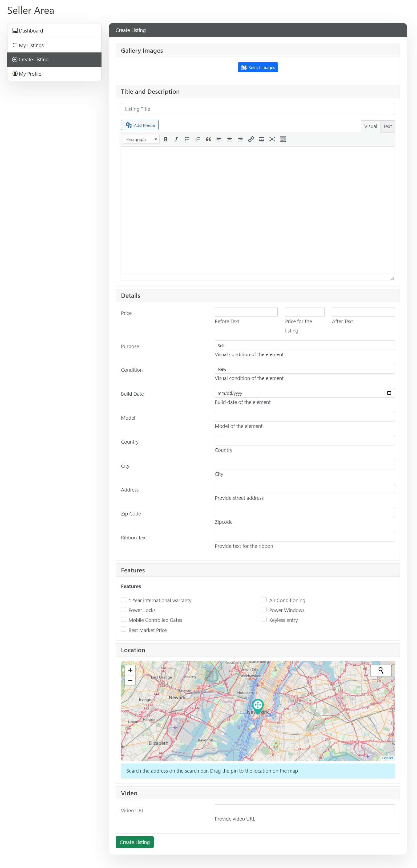417x868 pixels.
Task: Check the Air Conditioning feature
Action: [264, 600]
